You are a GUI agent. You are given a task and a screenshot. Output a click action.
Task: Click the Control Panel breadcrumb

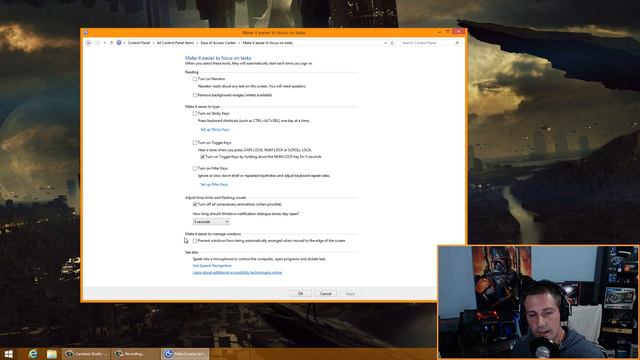pyautogui.click(x=139, y=43)
